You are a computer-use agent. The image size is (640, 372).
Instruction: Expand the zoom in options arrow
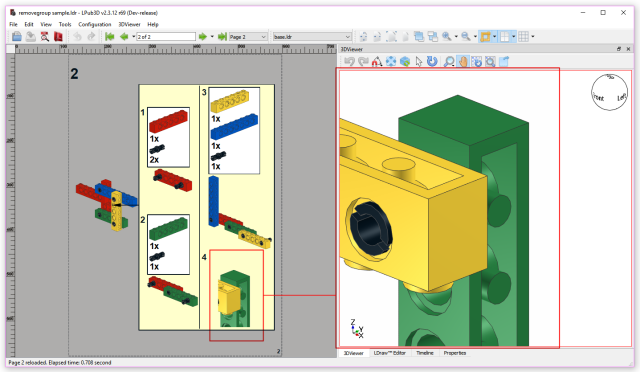(x=456, y=37)
